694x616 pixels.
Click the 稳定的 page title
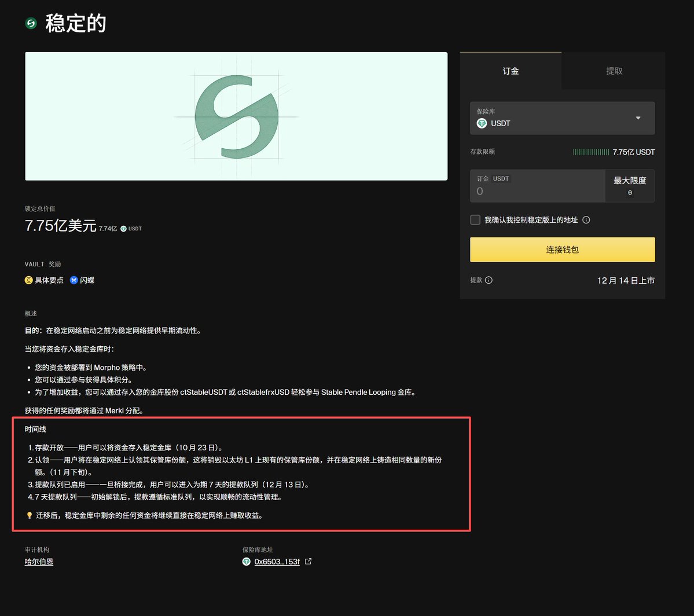[x=76, y=23]
